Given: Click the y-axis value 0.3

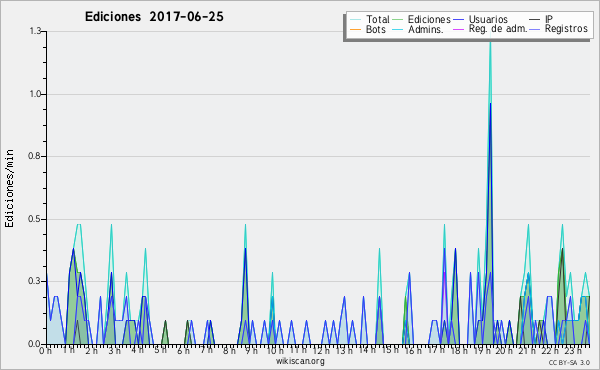Looking at the screenshot, I should tap(35, 282).
